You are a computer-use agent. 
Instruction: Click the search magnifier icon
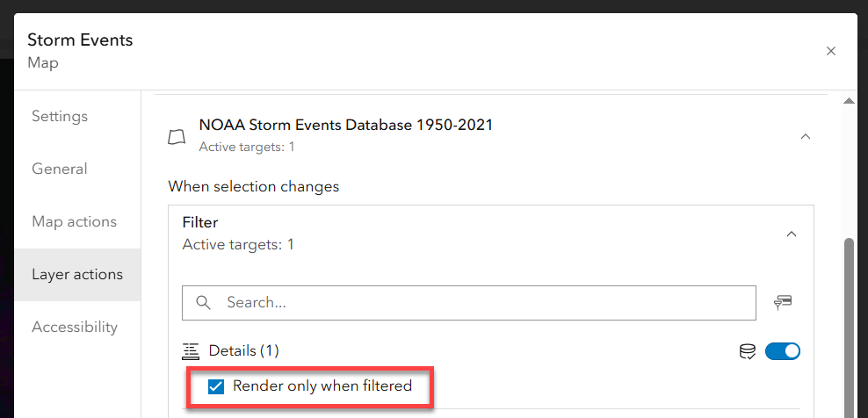[x=204, y=302]
